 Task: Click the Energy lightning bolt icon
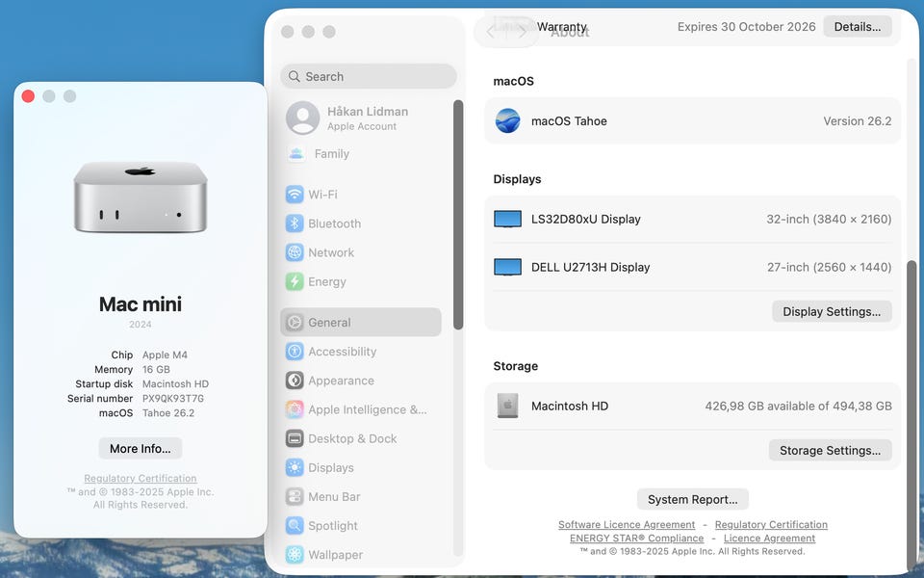(295, 281)
